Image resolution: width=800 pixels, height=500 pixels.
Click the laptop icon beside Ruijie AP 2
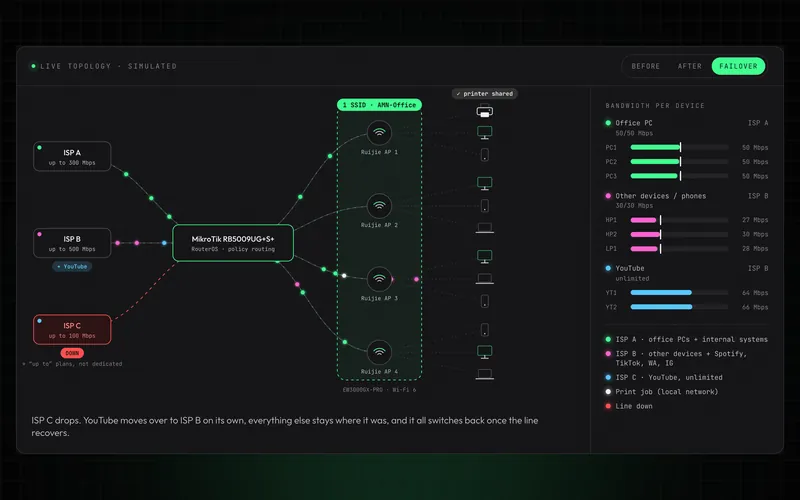coord(485,228)
